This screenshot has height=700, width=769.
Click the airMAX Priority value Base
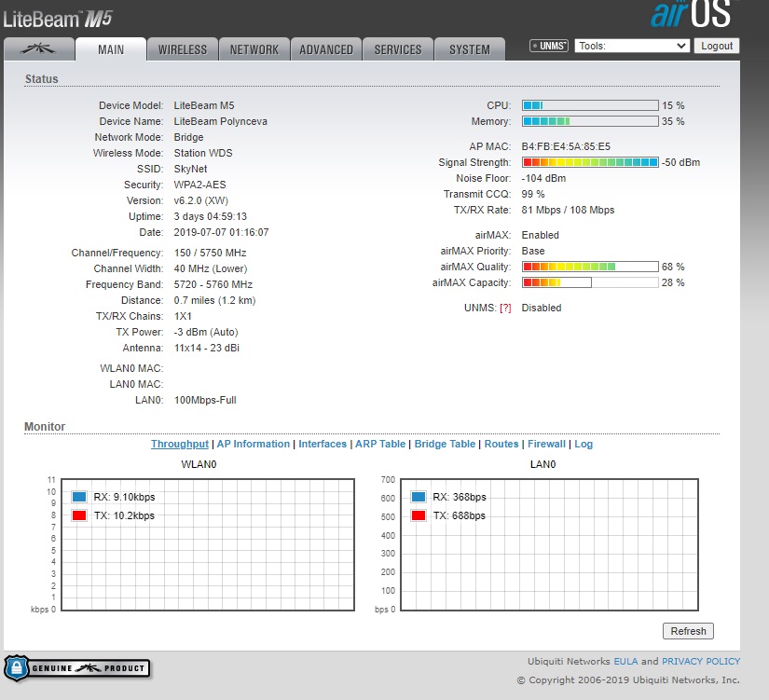[x=533, y=251]
